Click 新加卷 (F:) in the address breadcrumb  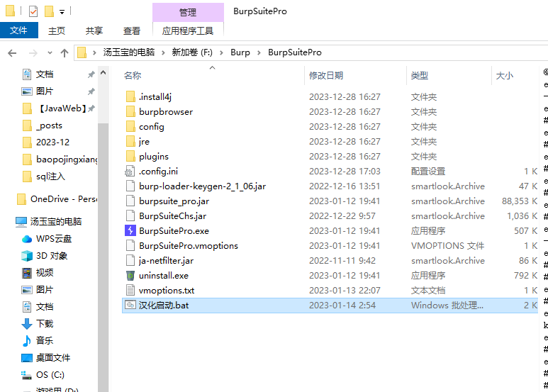tap(192, 52)
